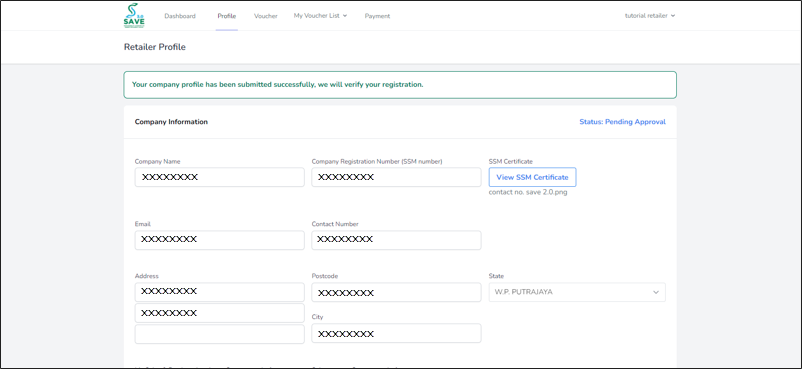Focus the Company Registration Number field
This screenshot has height=369, width=802.
coord(396,177)
